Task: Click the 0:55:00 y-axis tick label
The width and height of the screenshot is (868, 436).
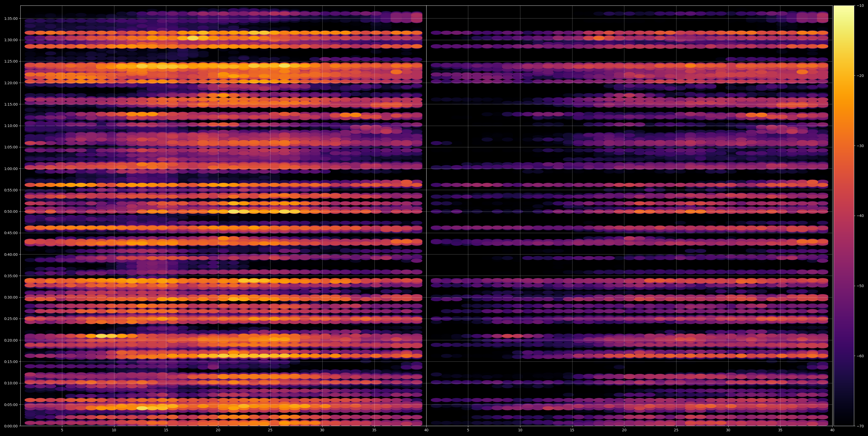Action: click(11, 190)
